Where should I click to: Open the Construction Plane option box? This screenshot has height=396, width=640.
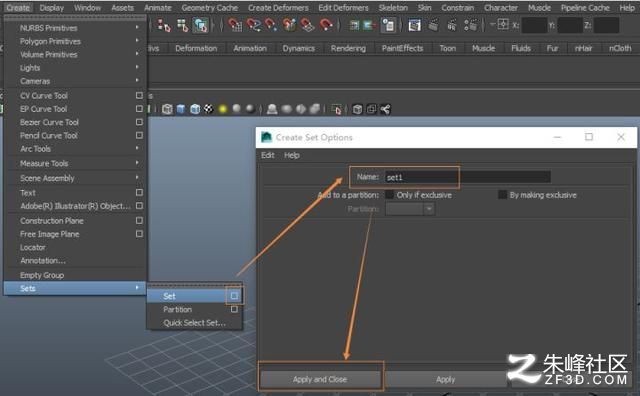[x=139, y=220]
